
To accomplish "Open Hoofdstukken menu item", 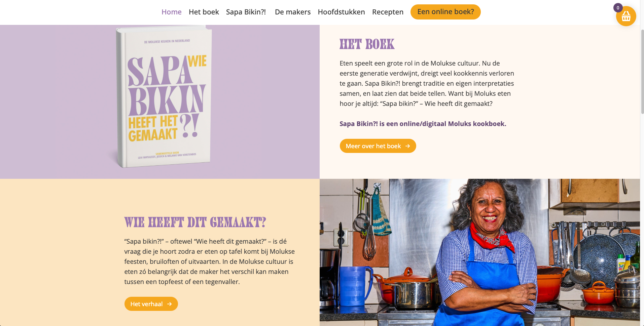I will point(341,12).
